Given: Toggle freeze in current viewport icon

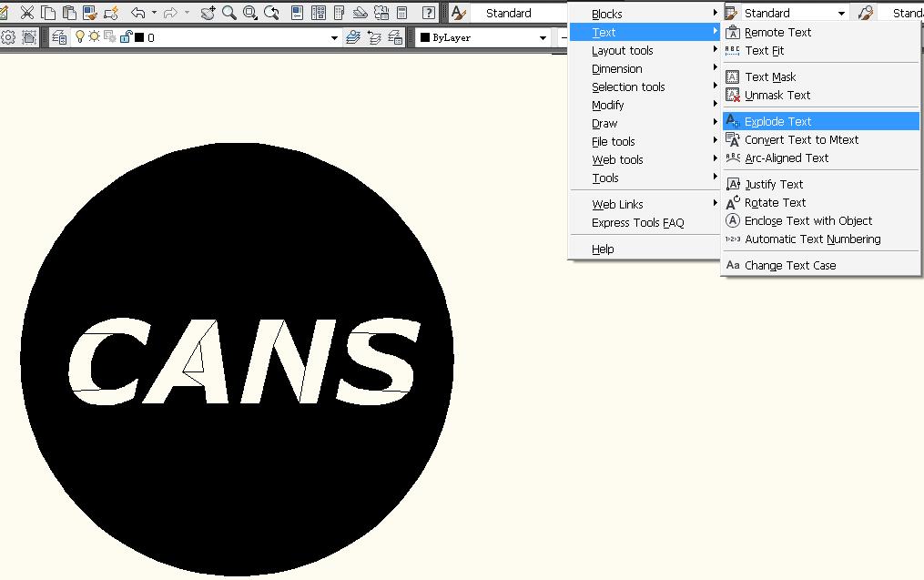Looking at the screenshot, I should [110, 37].
